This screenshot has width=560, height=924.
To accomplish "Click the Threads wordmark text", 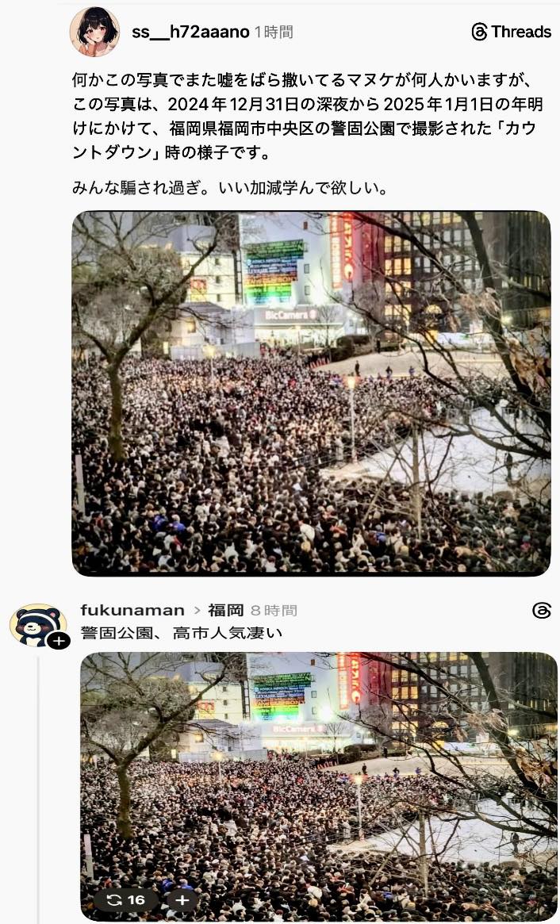I will click(521, 32).
